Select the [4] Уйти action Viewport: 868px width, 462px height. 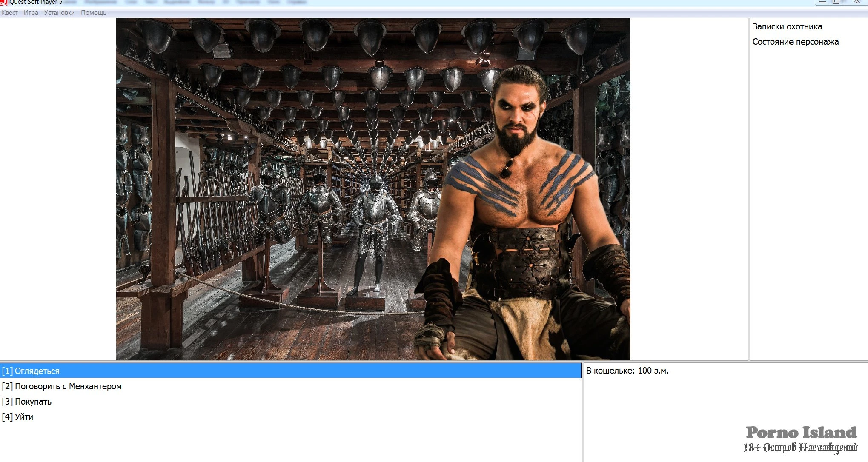(17, 417)
